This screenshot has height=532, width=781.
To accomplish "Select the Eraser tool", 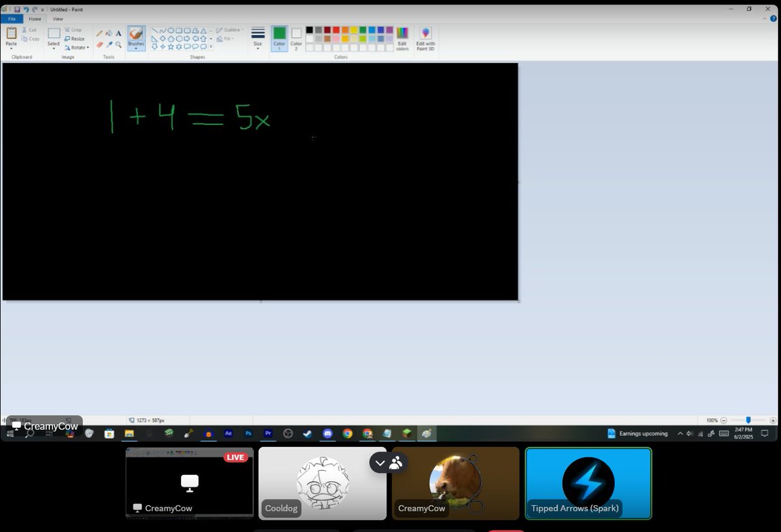I will (x=99, y=45).
